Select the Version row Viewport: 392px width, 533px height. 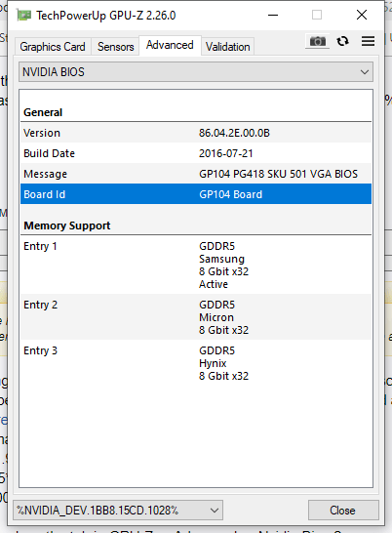pyautogui.click(x=196, y=133)
